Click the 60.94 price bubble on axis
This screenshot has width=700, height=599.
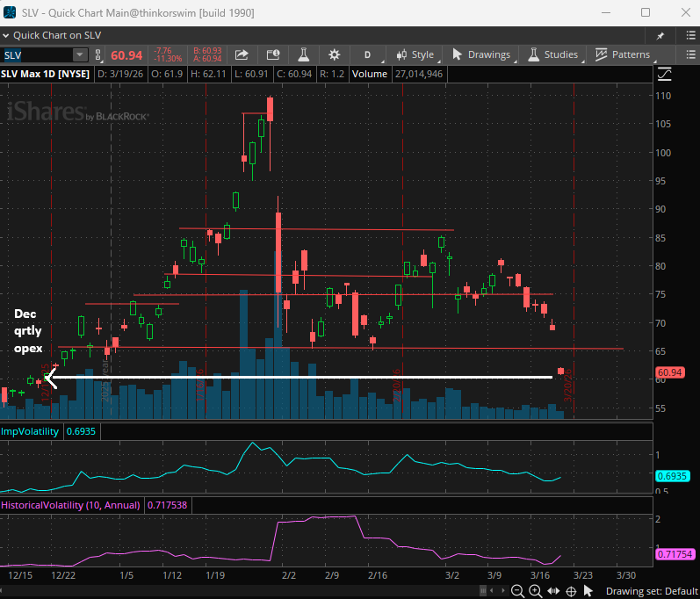click(x=670, y=372)
